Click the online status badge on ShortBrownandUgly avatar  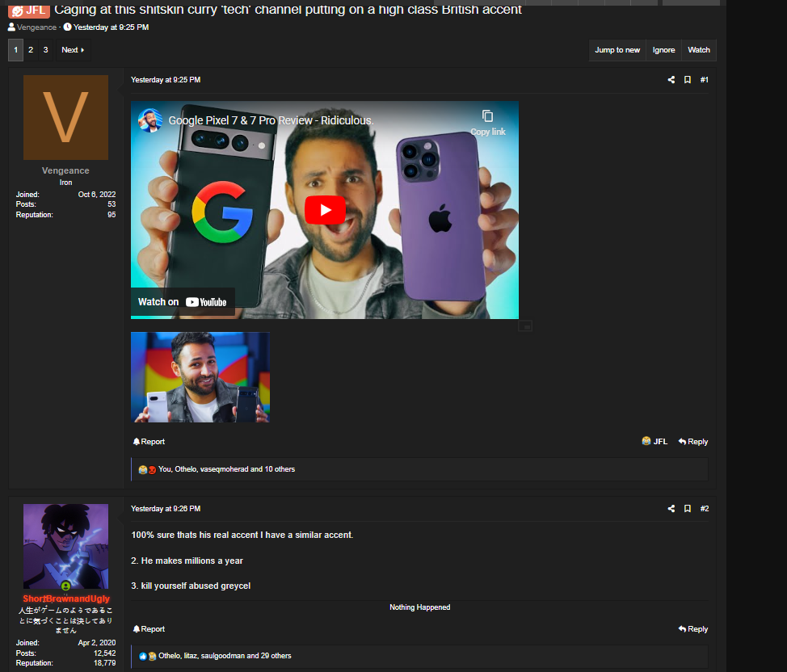click(65, 586)
